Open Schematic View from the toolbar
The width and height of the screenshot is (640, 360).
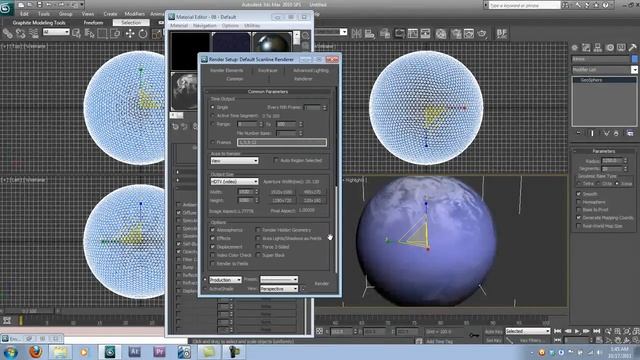[425, 33]
